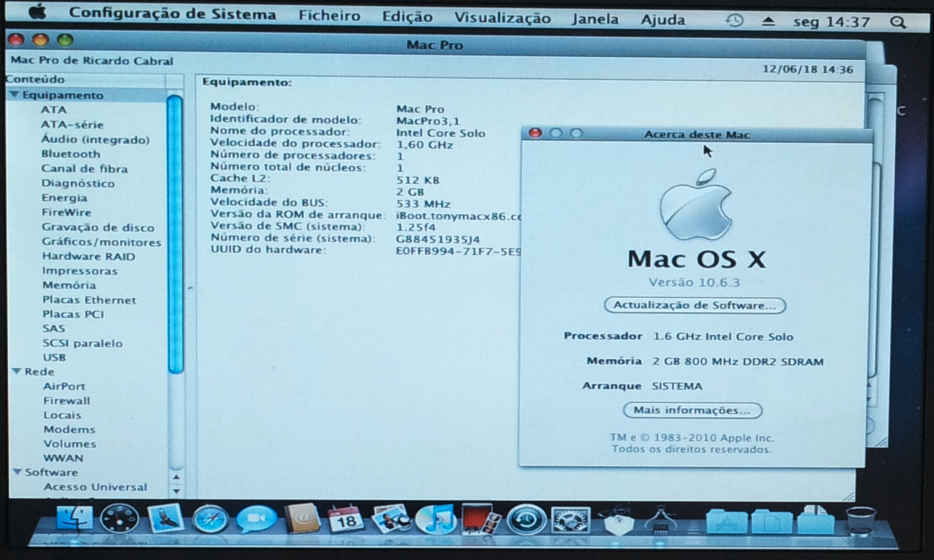Select Bluetooth in the sidebar
The height and width of the screenshot is (560, 934).
tap(71, 154)
